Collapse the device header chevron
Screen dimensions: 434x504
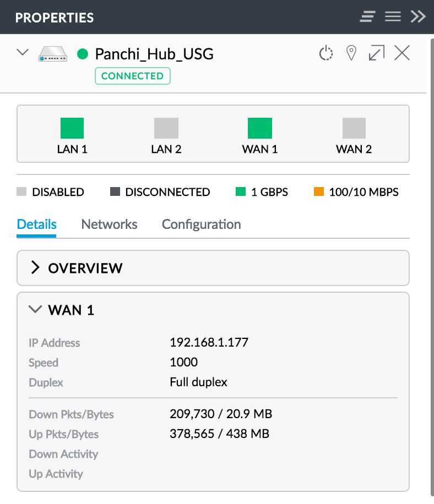click(23, 53)
